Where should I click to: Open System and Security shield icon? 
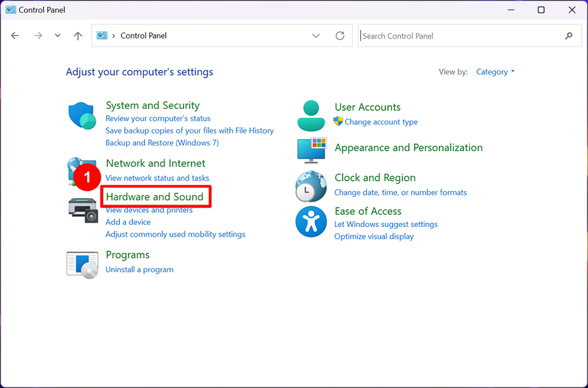tap(82, 116)
